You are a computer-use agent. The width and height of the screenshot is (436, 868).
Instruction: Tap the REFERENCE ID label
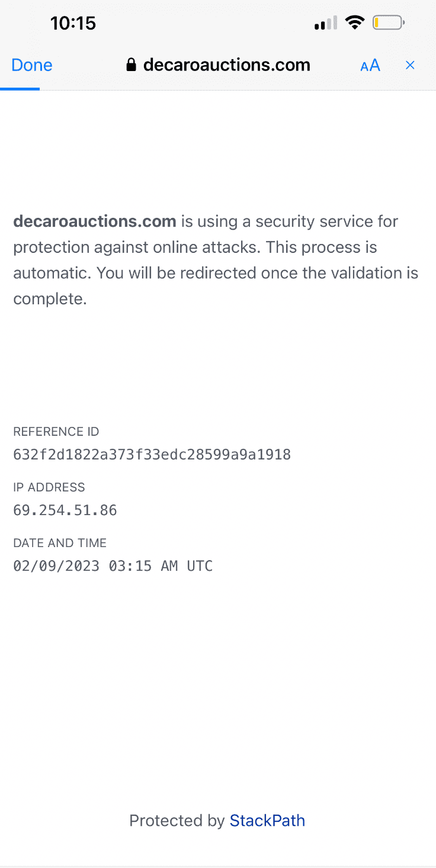(x=56, y=432)
